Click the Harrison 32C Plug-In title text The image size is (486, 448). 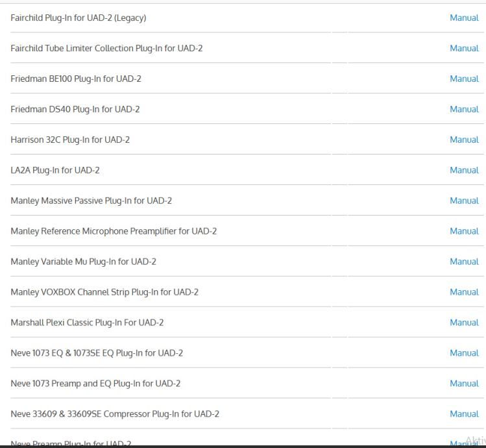click(70, 140)
